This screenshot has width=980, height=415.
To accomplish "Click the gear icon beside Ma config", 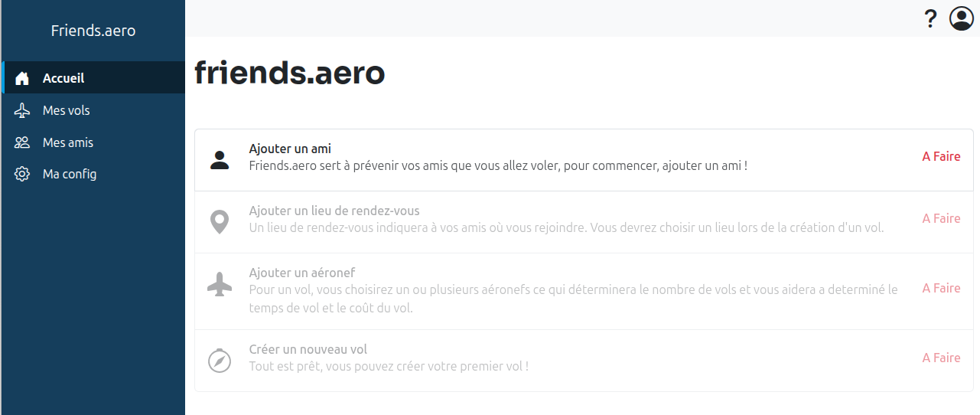I will click(x=22, y=174).
